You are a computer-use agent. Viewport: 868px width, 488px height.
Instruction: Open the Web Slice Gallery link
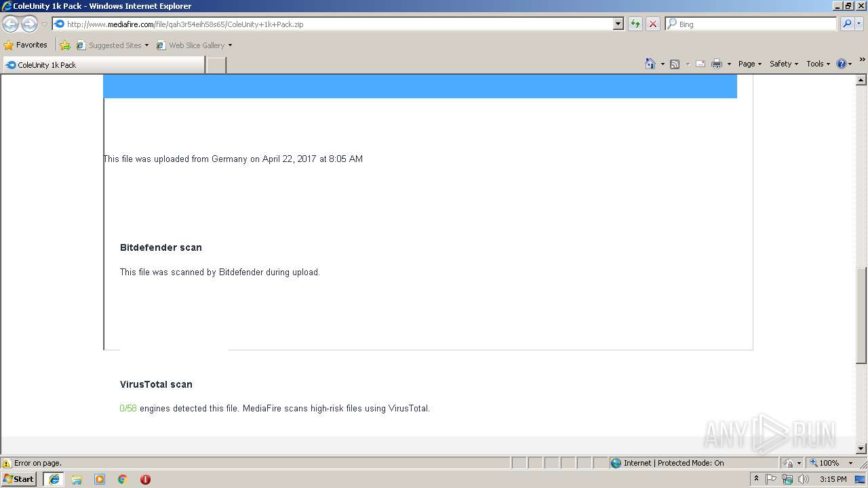(191, 45)
